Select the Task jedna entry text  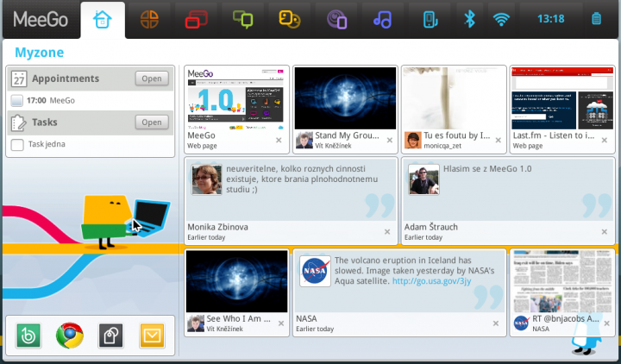(x=47, y=144)
